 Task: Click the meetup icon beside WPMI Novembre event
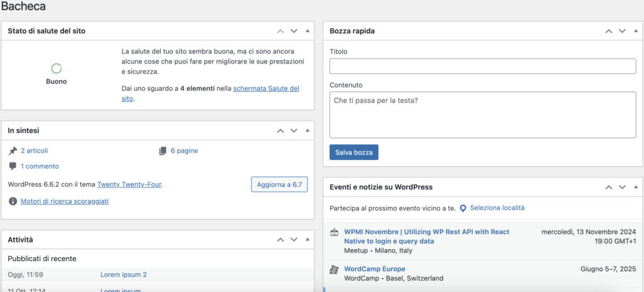[x=335, y=232]
